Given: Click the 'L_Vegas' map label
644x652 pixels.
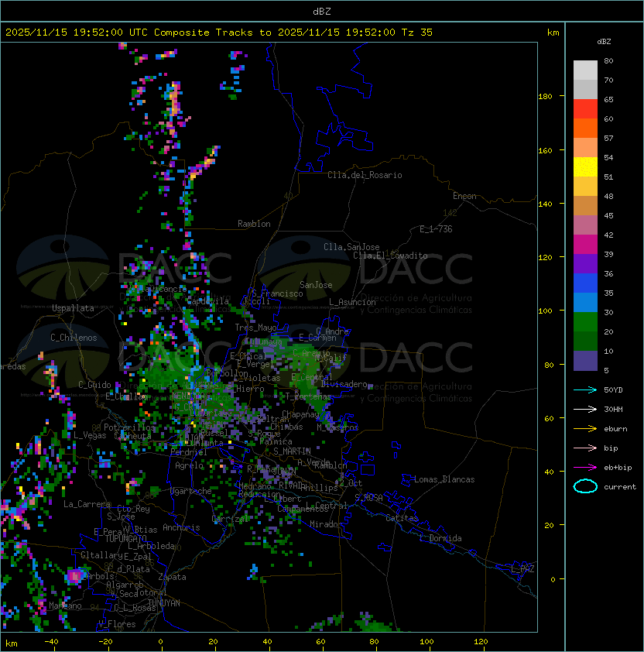Looking at the screenshot, I should point(90,435).
